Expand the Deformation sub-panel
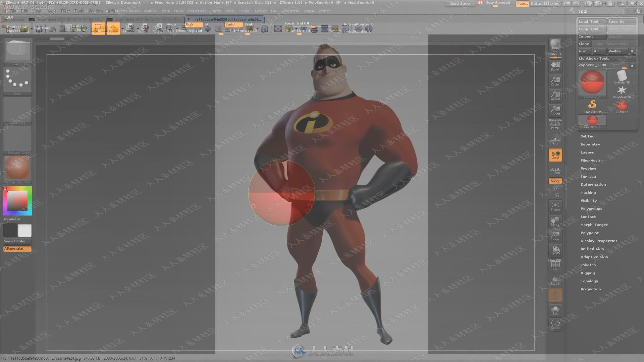644x362 pixels. [593, 184]
